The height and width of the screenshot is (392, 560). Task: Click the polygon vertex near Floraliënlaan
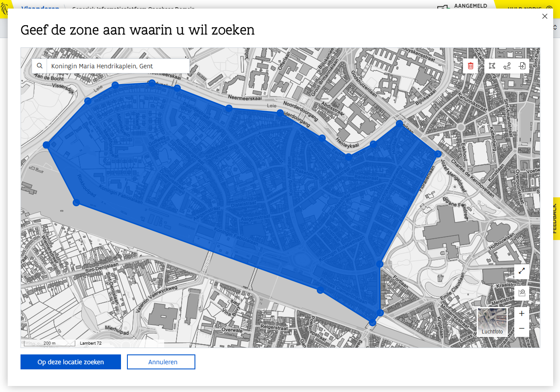438,153
